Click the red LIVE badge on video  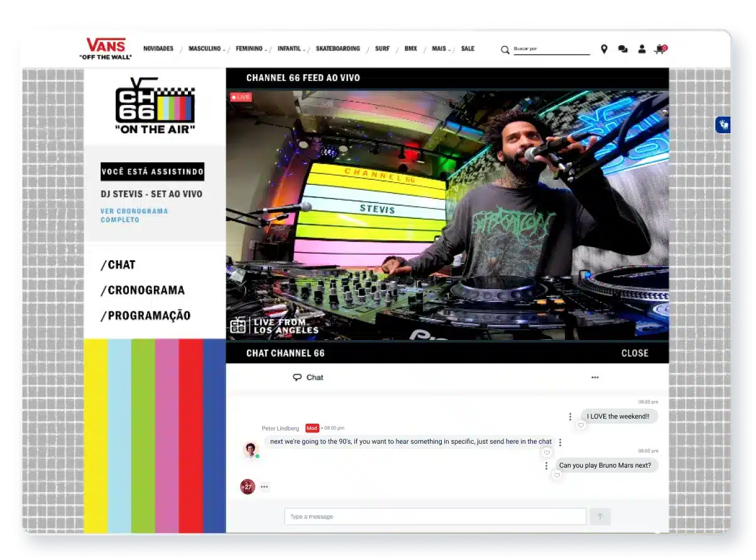[x=241, y=97]
